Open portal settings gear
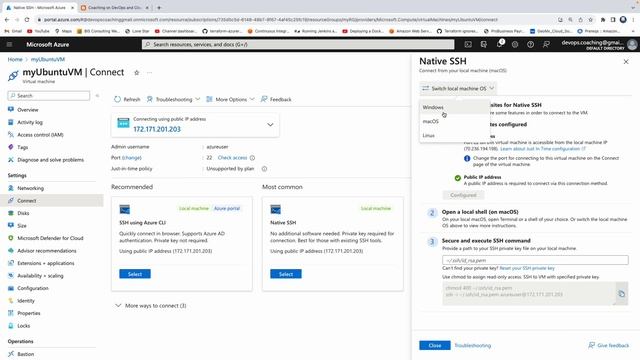The width and height of the screenshot is (640, 360). (x=515, y=44)
